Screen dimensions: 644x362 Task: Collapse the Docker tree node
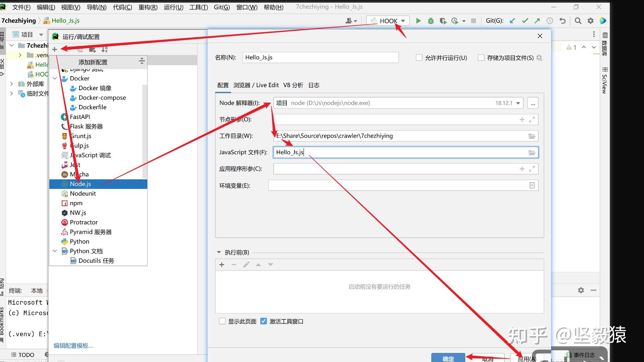tap(55, 78)
